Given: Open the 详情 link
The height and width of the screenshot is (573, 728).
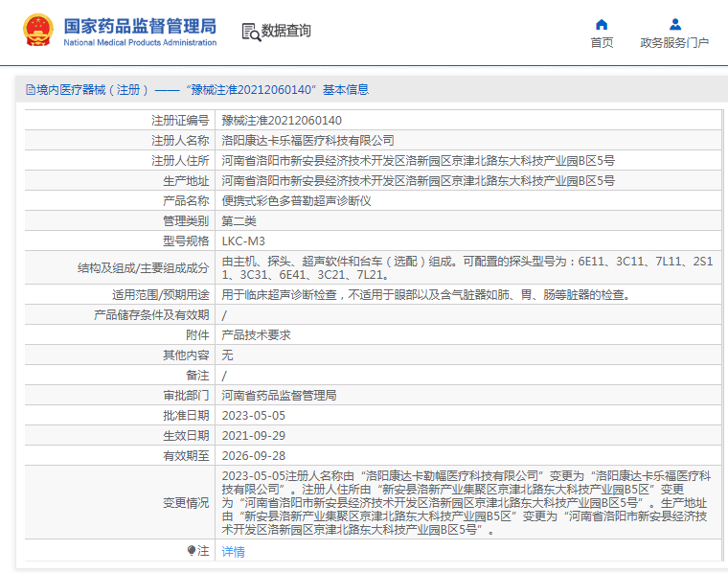Looking at the screenshot, I should pos(233,551).
